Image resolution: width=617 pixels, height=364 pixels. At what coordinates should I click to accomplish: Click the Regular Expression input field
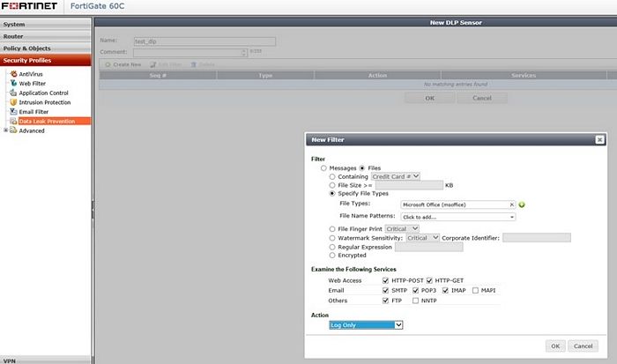[x=429, y=247]
